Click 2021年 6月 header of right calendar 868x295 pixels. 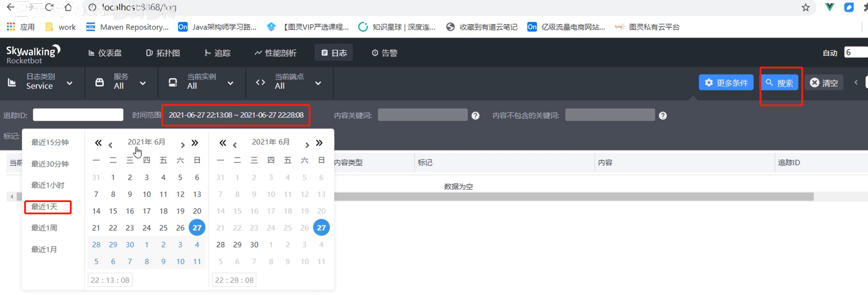click(x=271, y=142)
